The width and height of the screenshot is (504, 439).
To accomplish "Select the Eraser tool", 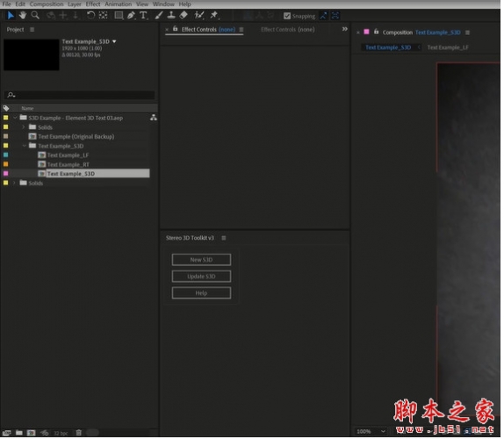I will point(184,15).
